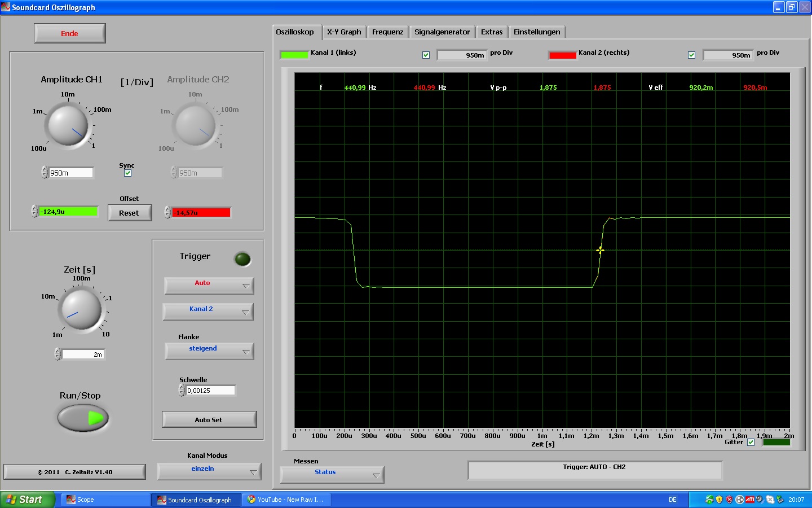This screenshot has width=812, height=508.
Task: Click the Auto Set button
Action: (x=209, y=419)
